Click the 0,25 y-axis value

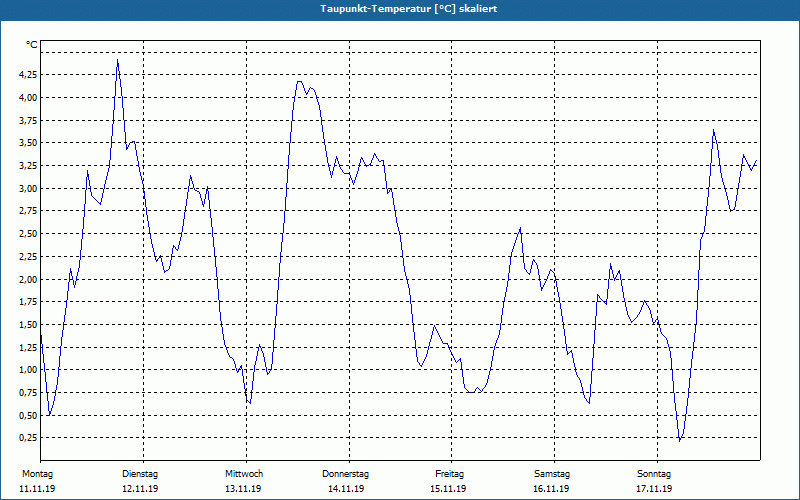coord(28,438)
